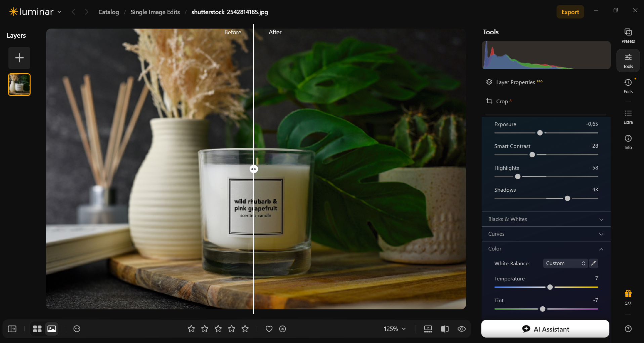Go back with the left arrow
The width and height of the screenshot is (644, 343).
pyautogui.click(x=73, y=12)
